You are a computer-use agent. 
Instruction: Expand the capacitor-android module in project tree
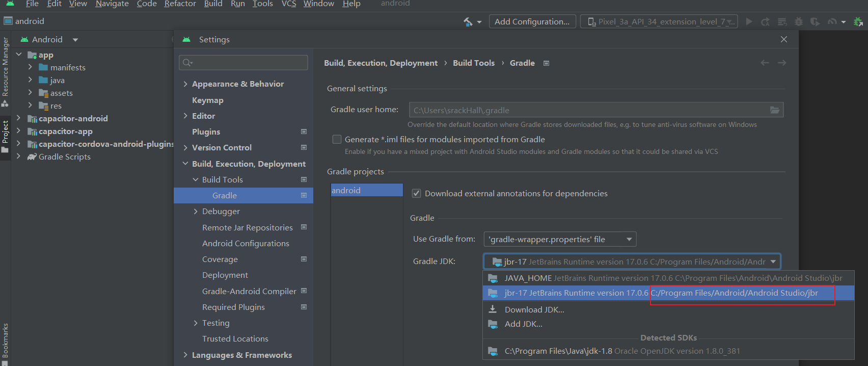click(18, 118)
